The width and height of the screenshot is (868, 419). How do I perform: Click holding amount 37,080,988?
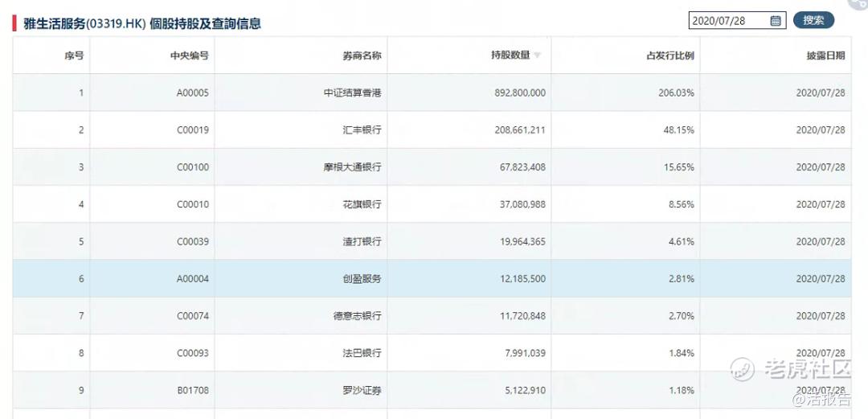(522, 204)
